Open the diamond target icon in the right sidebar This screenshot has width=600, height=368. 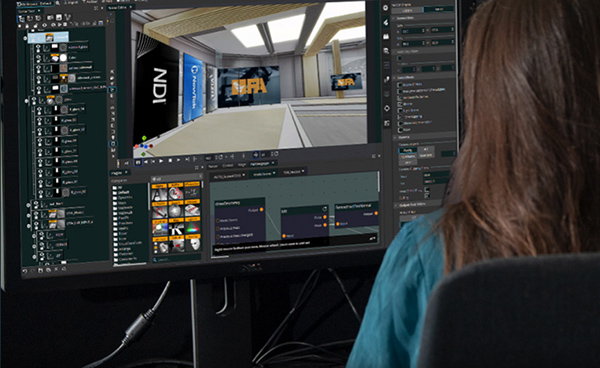pos(386,108)
